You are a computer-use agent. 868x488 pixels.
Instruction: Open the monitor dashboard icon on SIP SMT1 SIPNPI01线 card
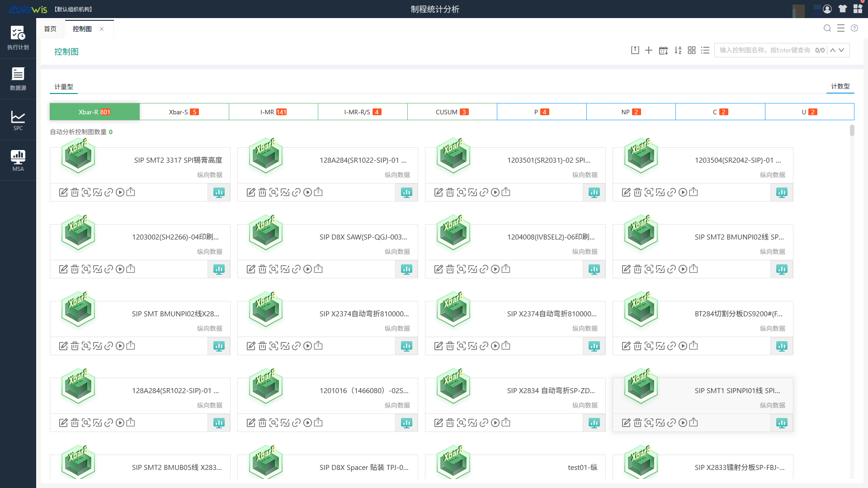click(782, 423)
